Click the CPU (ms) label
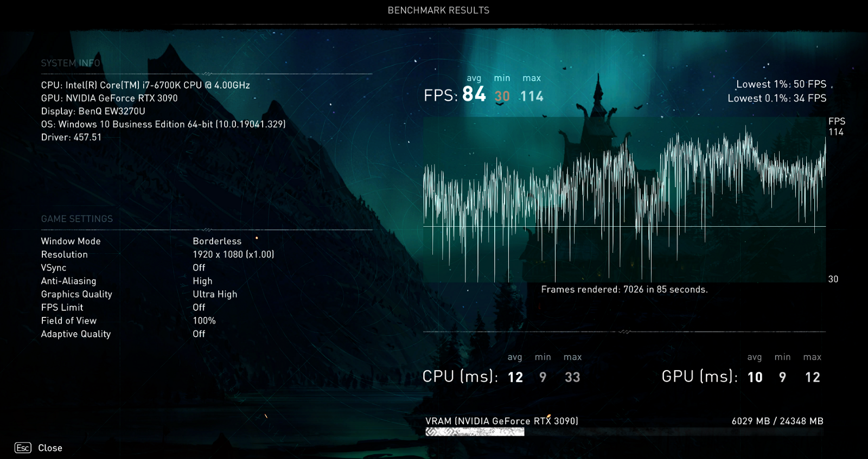Viewport: 868px width, 459px height. pos(460,377)
